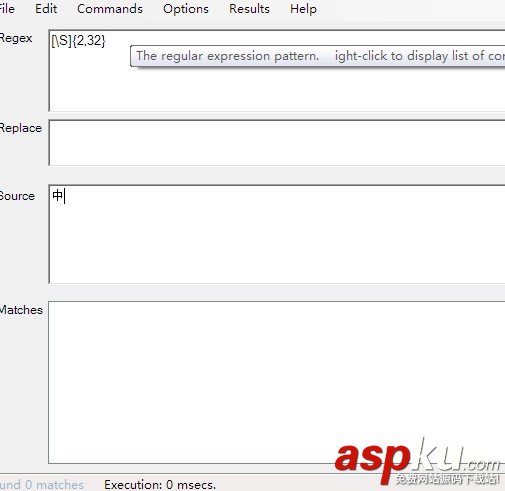Click the '[\S]{2,32}' regex text
505x491 pixels.
click(78, 41)
